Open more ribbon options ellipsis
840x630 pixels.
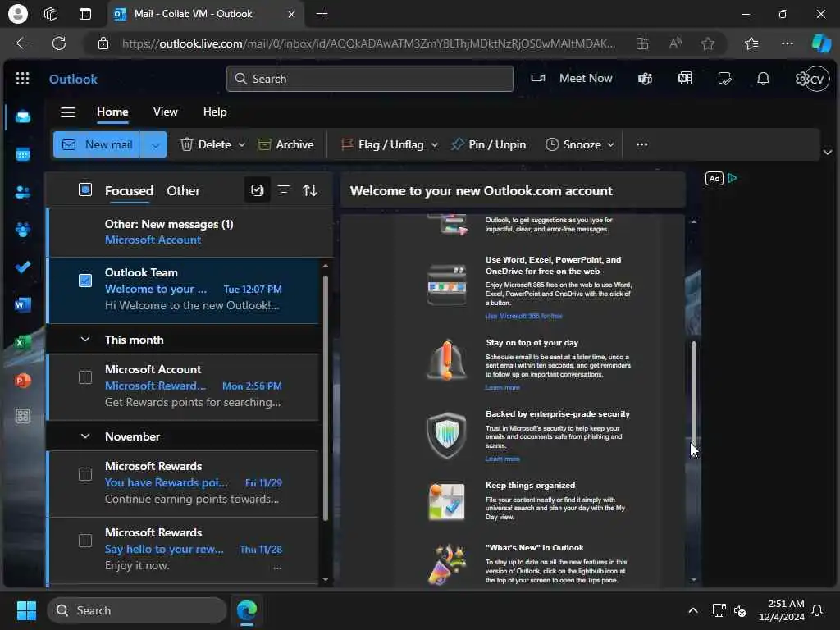point(641,144)
